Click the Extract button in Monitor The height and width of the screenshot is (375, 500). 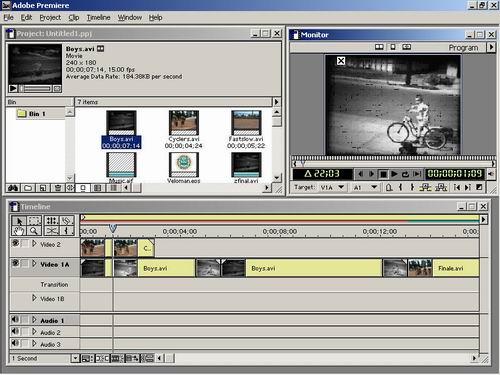tap(441, 187)
